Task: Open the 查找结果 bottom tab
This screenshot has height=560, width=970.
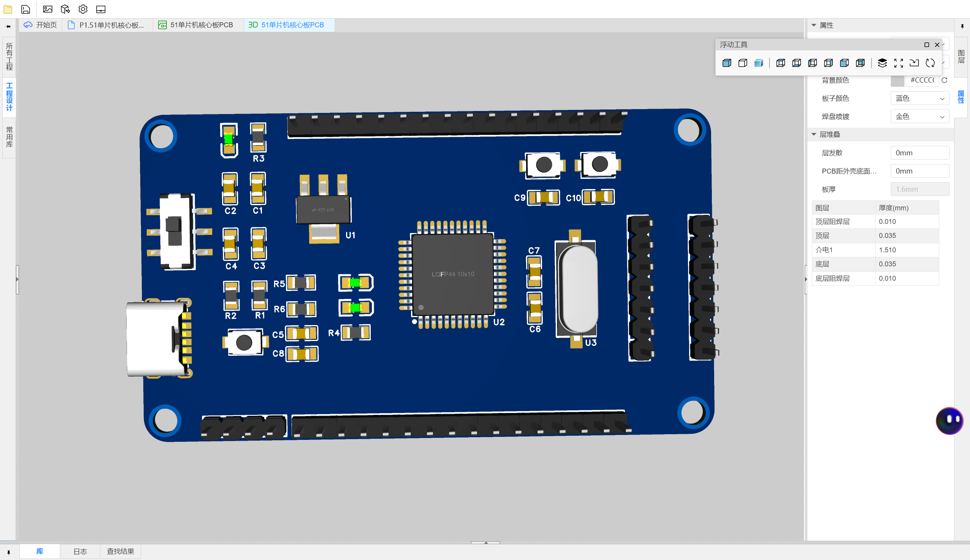Action: (121, 551)
